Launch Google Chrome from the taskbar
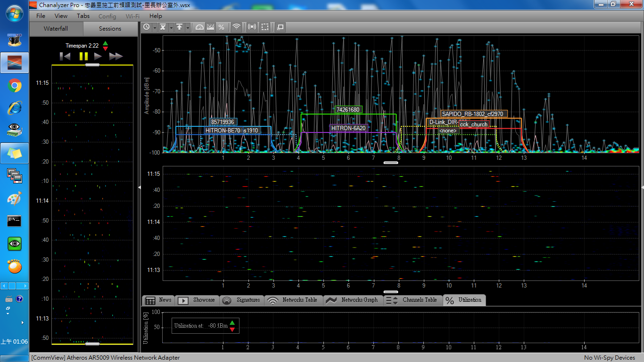This screenshot has width=644, height=362. tap(15, 85)
